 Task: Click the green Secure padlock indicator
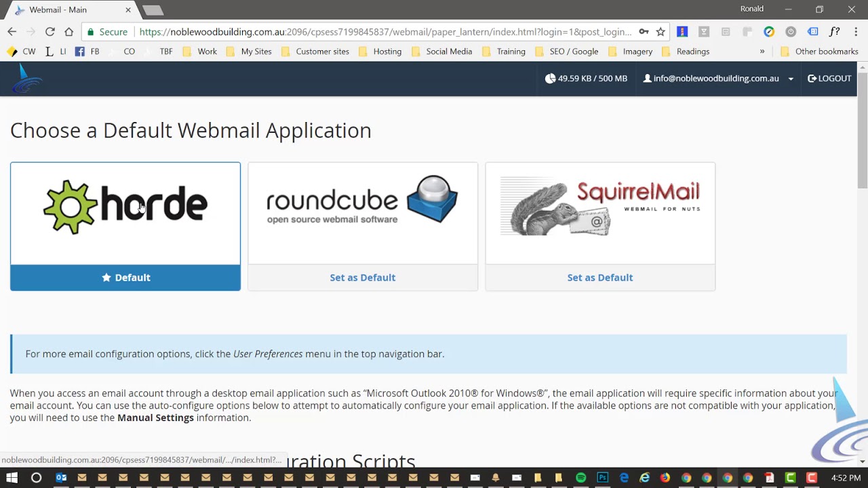(x=107, y=32)
